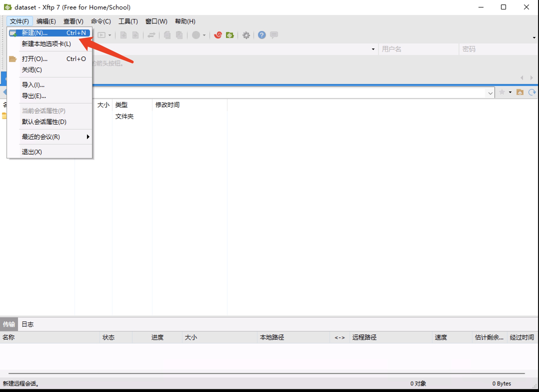Click the speech bubble feedback icon

pos(274,35)
